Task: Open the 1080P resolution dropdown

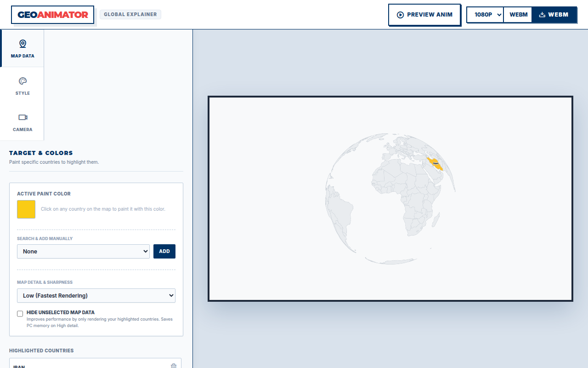Action: pyautogui.click(x=486, y=15)
